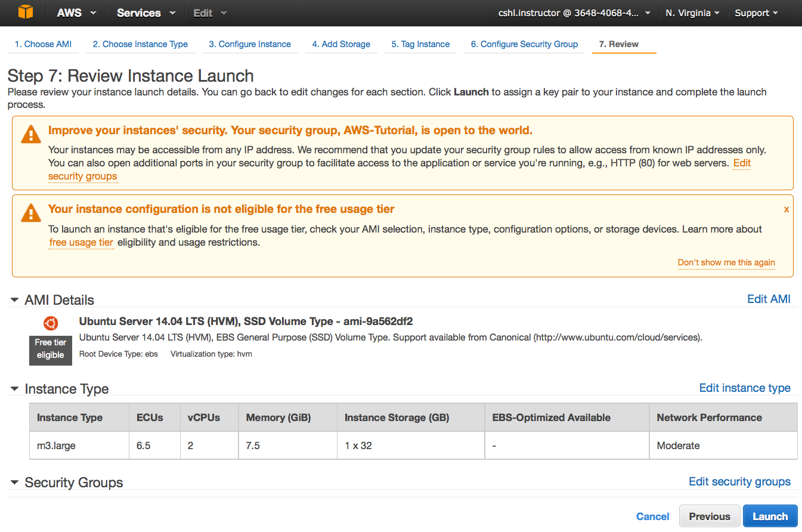Dismiss the free usage tier warning with x
Image resolution: width=802 pixels, height=532 pixels.
(786, 209)
